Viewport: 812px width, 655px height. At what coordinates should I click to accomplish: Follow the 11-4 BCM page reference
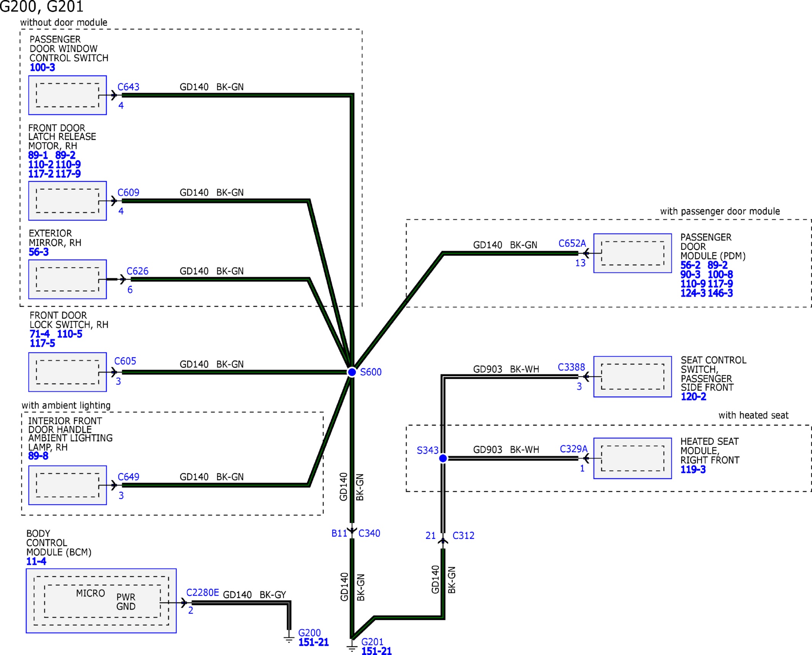pyautogui.click(x=36, y=561)
